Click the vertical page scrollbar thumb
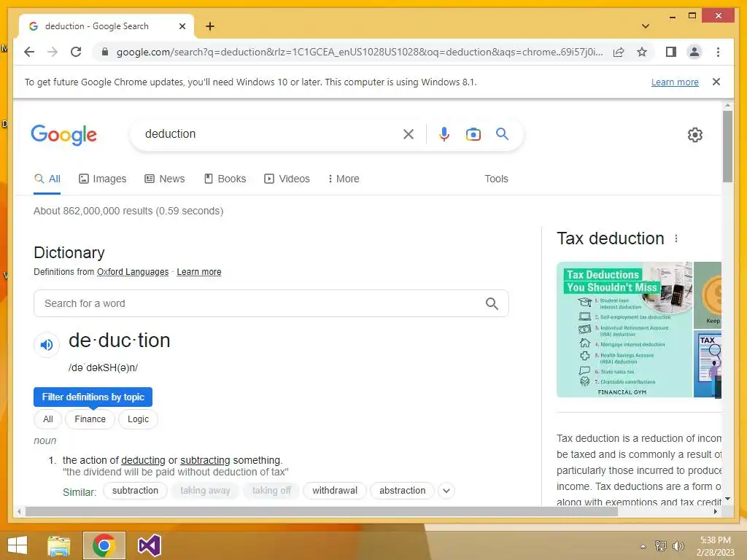Viewport: 747px width, 560px height. 727,146
